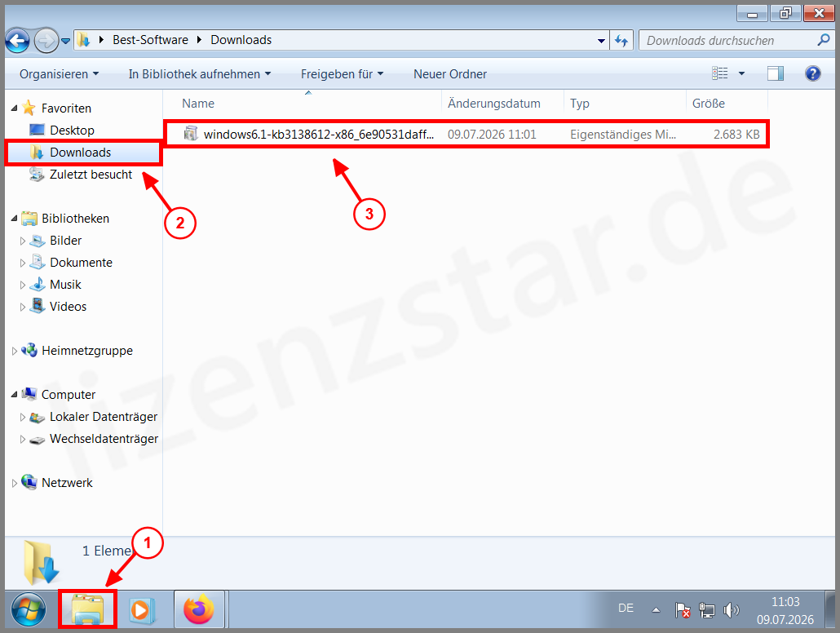Go back with the blue Back arrow
Screen dimensions: 840x633
tap(17, 41)
